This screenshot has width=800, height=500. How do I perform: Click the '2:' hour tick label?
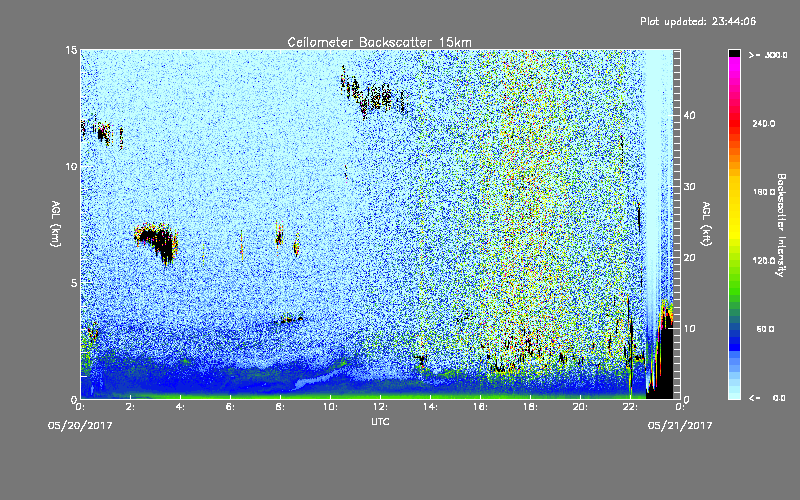coord(131,407)
